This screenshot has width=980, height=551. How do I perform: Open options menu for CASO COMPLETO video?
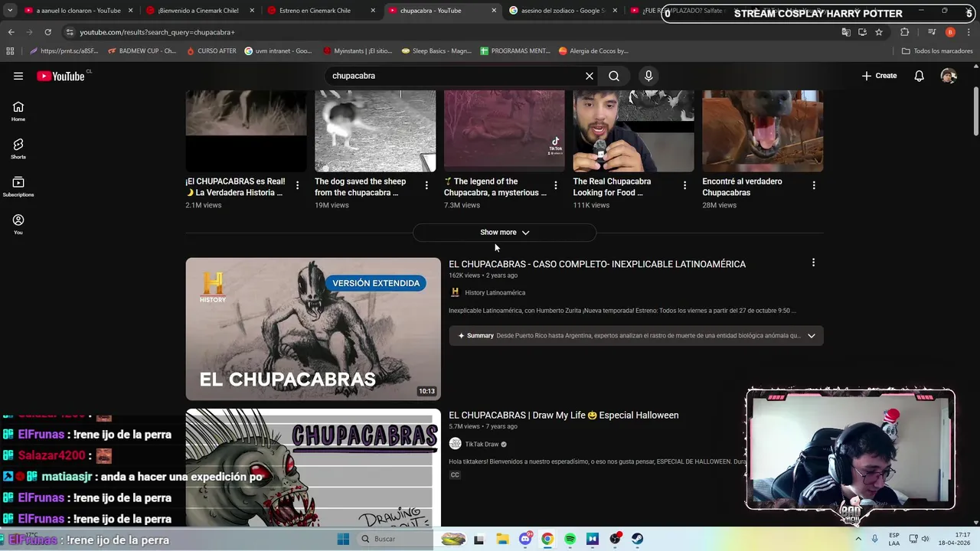click(813, 262)
